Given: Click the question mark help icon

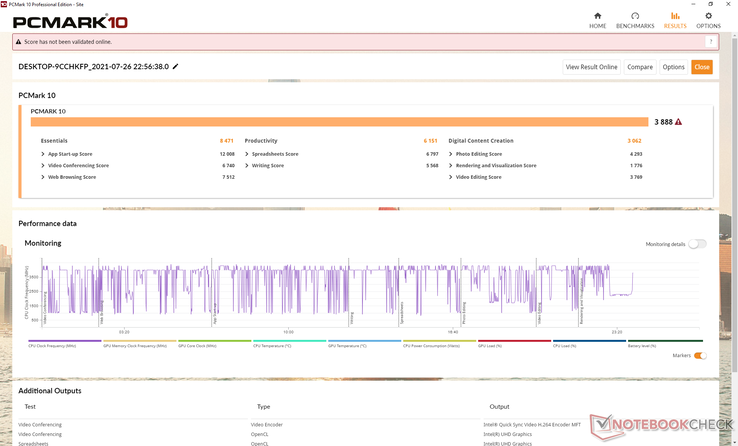Looking at the screenshot, I should (711, 41).
